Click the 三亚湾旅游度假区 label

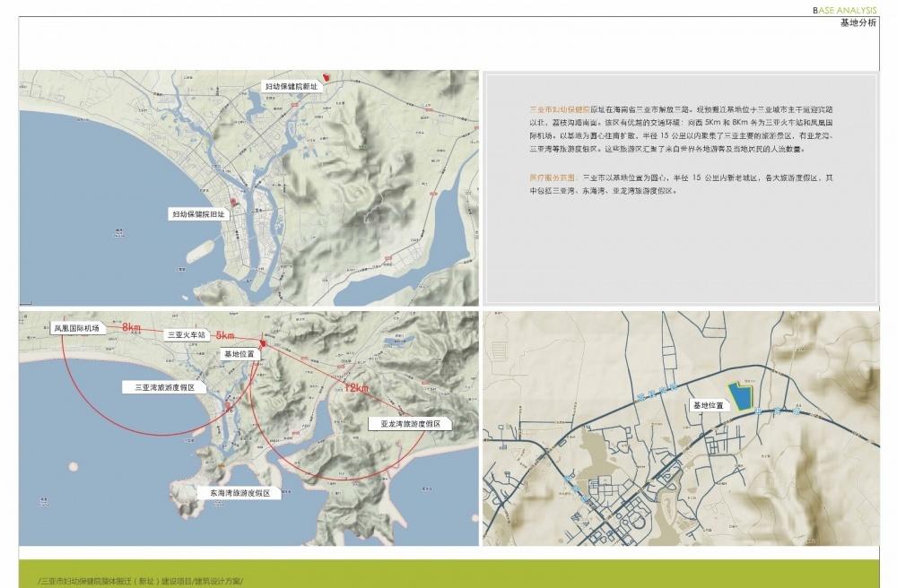coord(164,388)
